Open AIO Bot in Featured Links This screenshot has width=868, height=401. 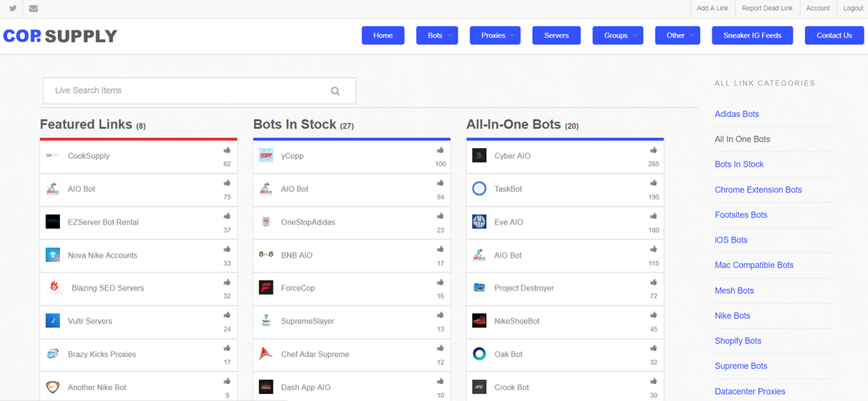[x=81, y=189]
